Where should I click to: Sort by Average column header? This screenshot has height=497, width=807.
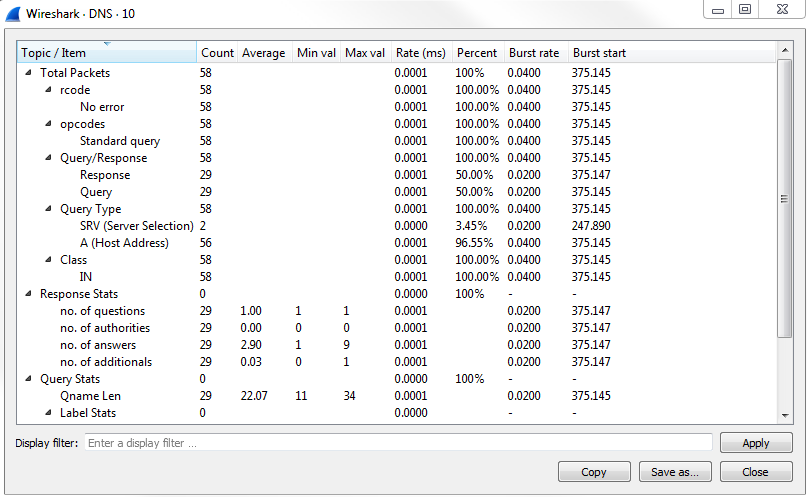[x=264, y=52]
